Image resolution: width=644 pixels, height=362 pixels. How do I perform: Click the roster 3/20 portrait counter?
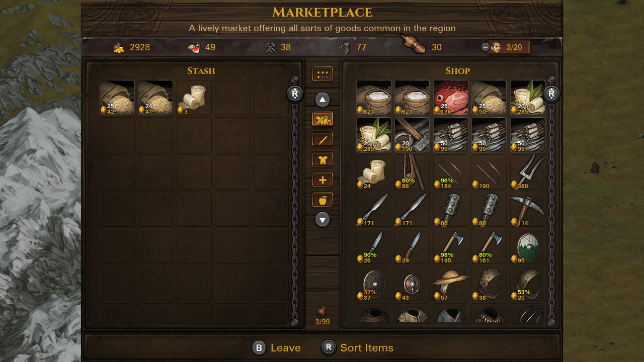click(x=509, y=47)
